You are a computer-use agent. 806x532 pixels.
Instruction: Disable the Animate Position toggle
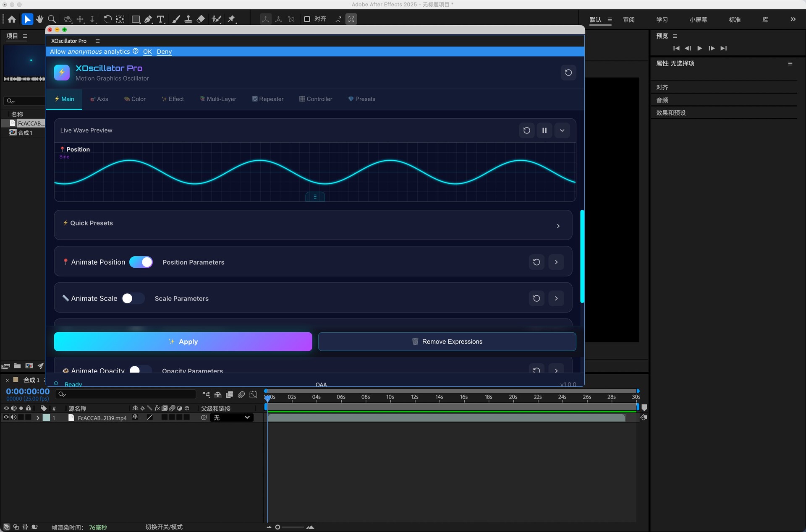141,262
